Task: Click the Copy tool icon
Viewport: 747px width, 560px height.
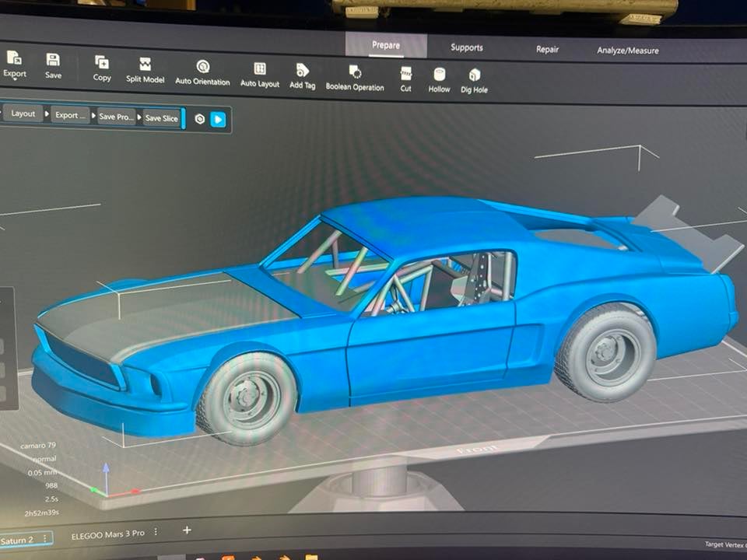Action: point(102,63)
